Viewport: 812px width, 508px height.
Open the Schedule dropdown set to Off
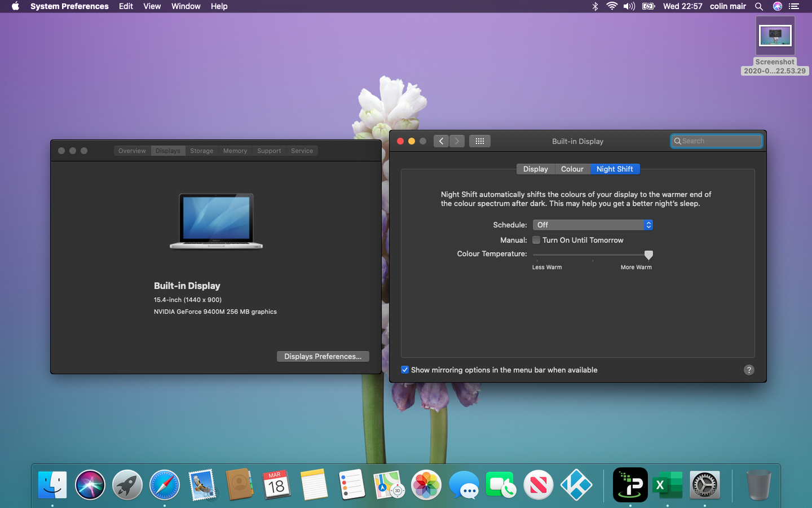click(x=593, y=225)
